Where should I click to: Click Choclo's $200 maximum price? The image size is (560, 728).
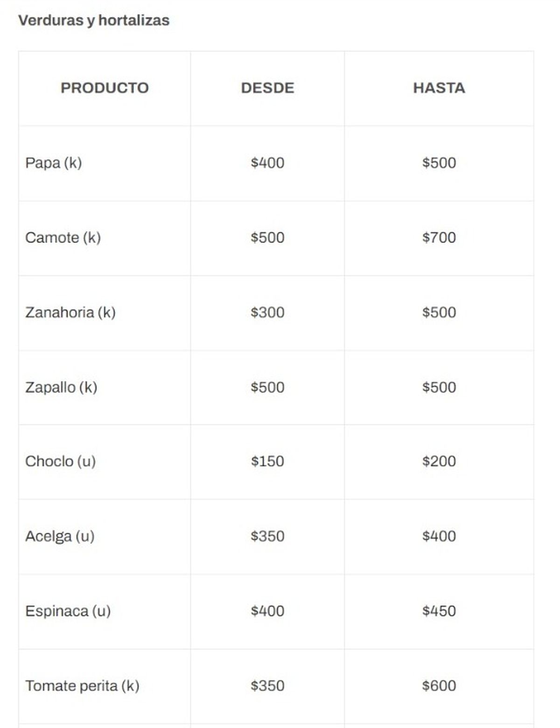[439, 461]
